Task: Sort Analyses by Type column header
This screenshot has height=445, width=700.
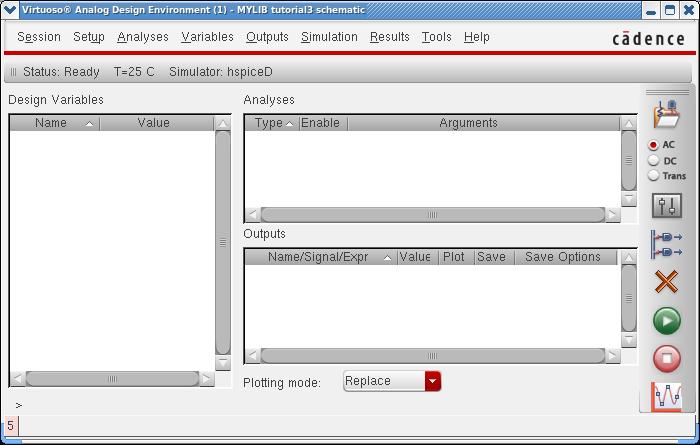Action: click(272, 123)
